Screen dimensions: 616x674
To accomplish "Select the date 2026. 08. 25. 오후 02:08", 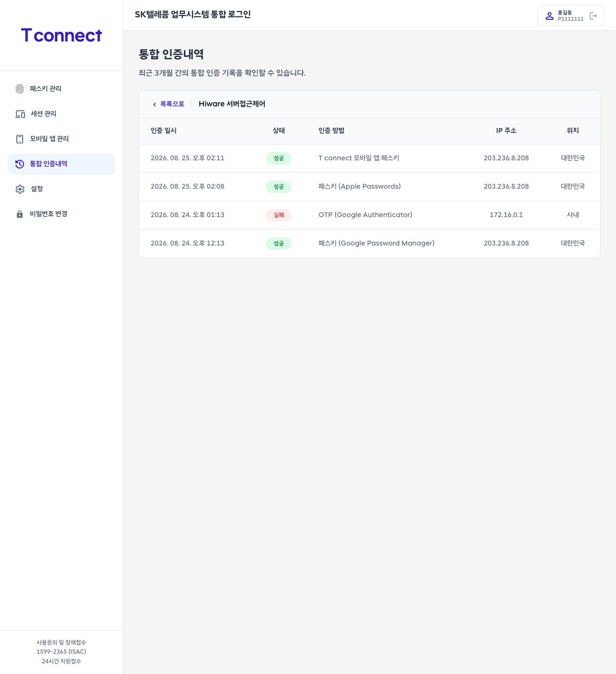I will 187,187.
